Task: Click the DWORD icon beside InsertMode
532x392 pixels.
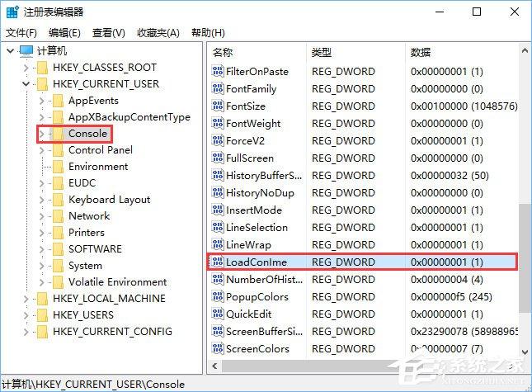Action: (218, 210)
